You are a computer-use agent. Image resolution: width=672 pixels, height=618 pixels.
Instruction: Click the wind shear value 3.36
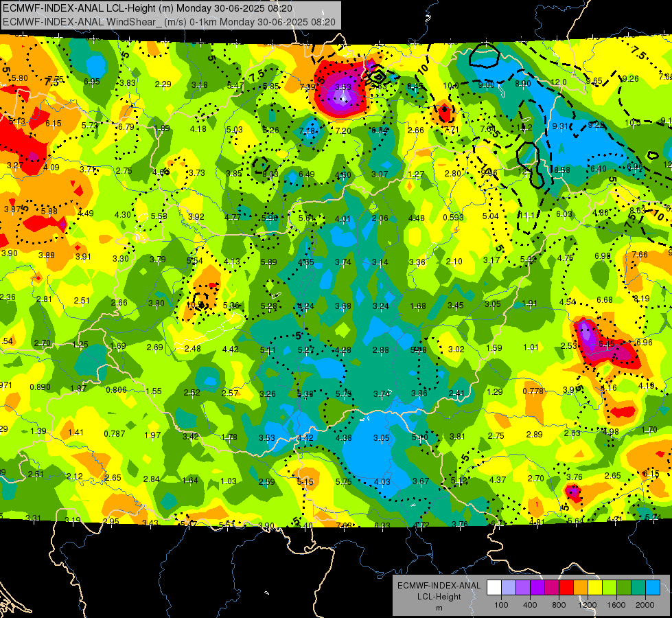click(x=417, y=262)
